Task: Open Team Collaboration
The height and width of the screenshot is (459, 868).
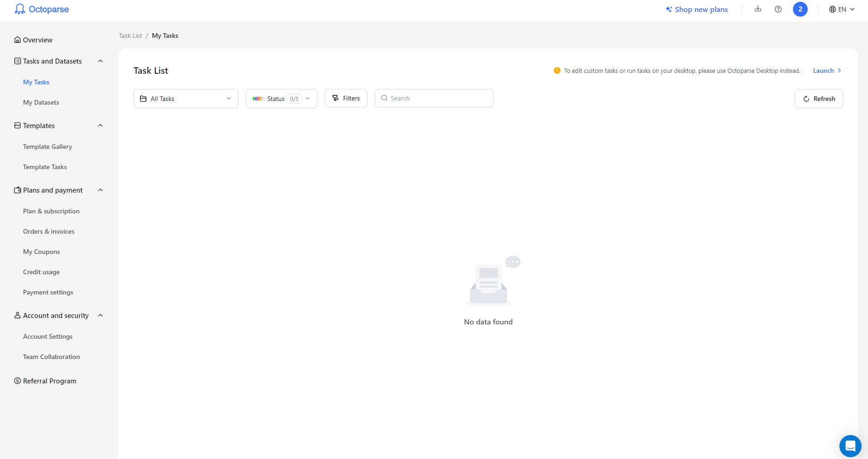Action: [x=51, y=357]
